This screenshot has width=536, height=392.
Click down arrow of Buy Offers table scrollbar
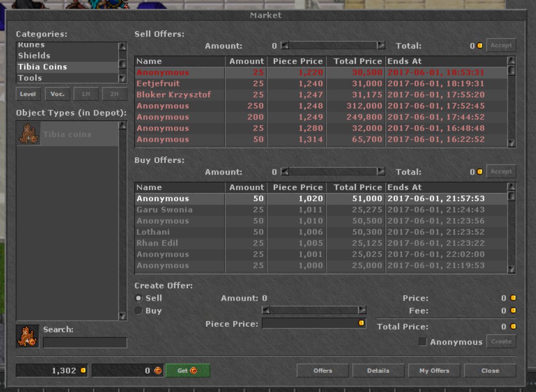(x=511, y=269)
